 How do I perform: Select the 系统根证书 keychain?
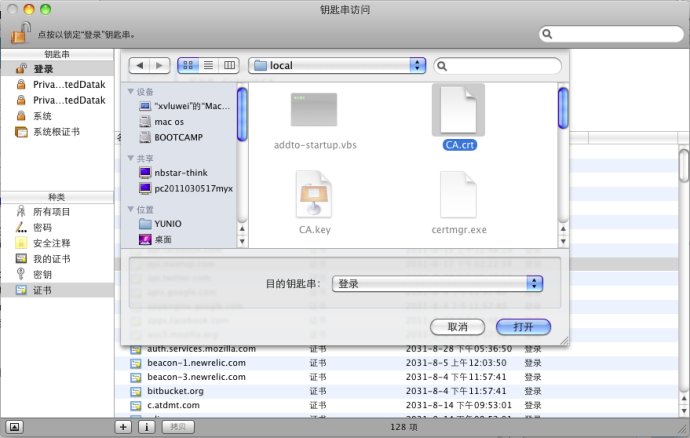pyautogui.click(x=57, y=132)
